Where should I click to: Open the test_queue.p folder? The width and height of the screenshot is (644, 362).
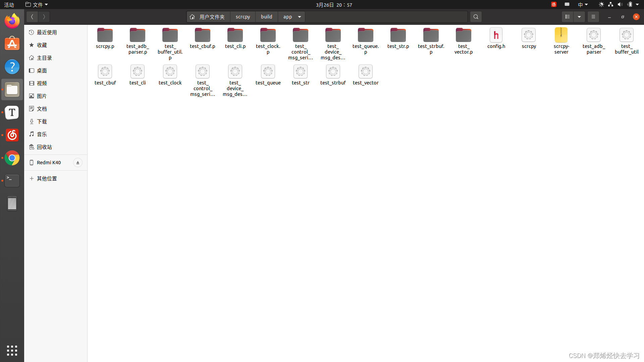(x=366, y=41)
